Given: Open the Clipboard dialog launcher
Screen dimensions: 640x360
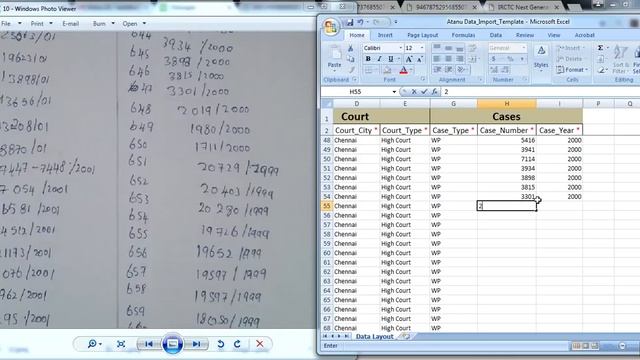Looking at the screenshot, I should click(355, 80).
